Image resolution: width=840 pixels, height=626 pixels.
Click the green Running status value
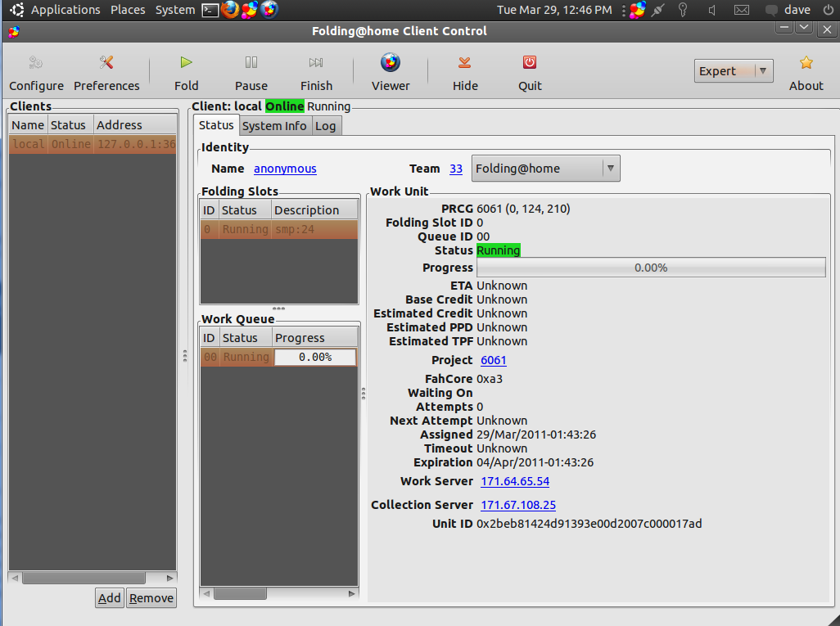499,250
